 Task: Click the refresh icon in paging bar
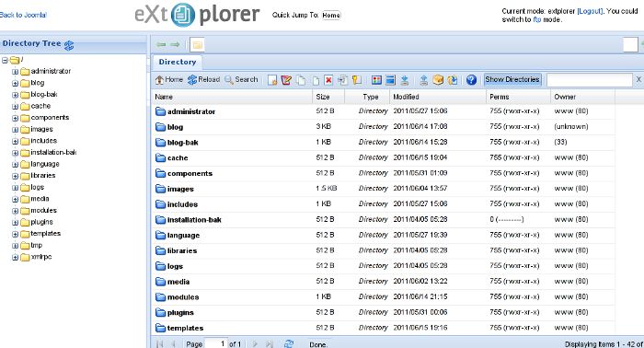click(x=289, y=344)
